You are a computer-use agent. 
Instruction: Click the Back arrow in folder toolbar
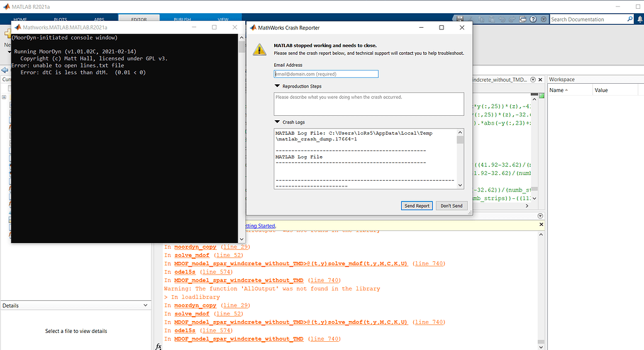4,70
